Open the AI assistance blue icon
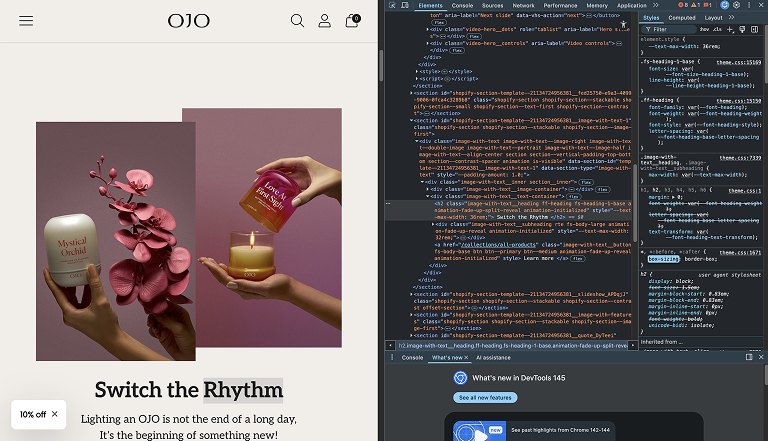Screen dimensions: 768x441 click(x=724, y=5)
